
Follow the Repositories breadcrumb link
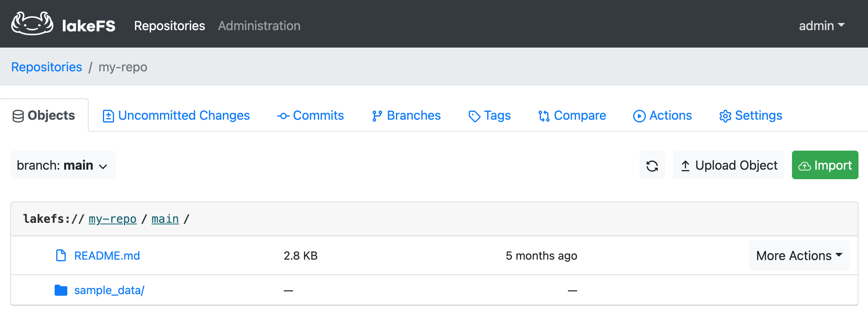point(47,67)
